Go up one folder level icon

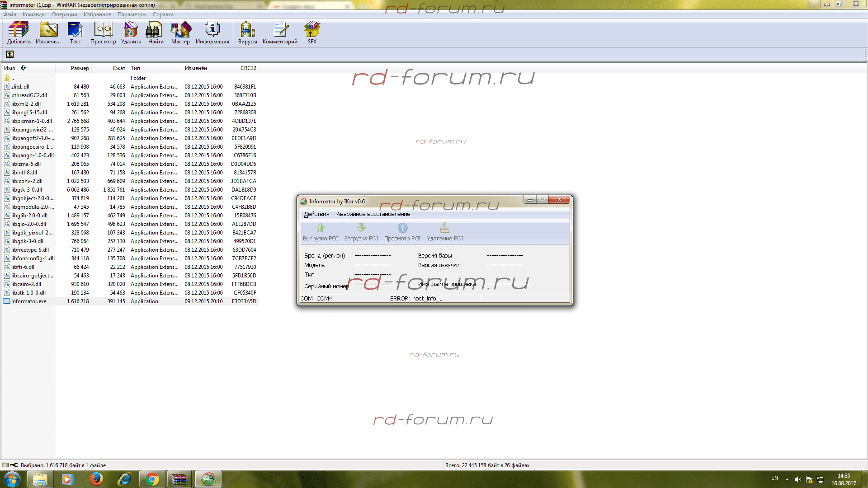(10, 54)
